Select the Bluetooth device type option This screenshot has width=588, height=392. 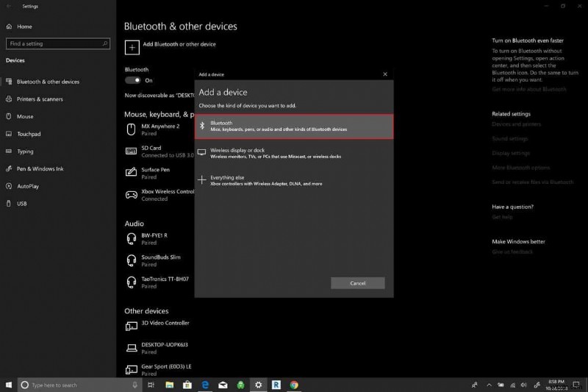pyautogui.click(x=293, y=126)
